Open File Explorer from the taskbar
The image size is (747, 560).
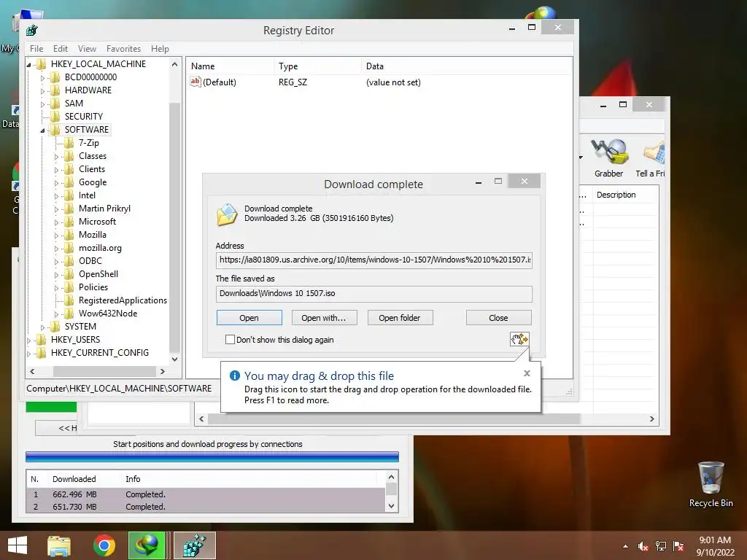(x=59, y=545)
